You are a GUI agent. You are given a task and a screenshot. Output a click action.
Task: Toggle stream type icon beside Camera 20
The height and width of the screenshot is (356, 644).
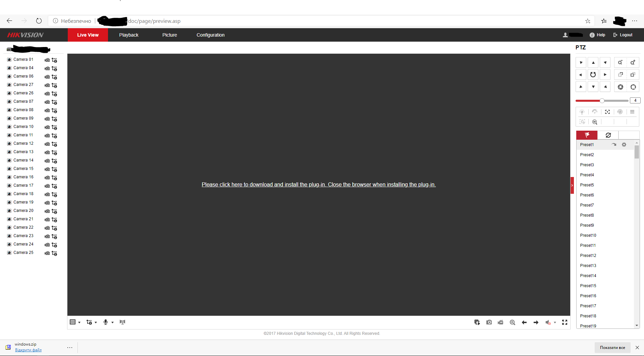pyautogui.click(x=54, y=211)
